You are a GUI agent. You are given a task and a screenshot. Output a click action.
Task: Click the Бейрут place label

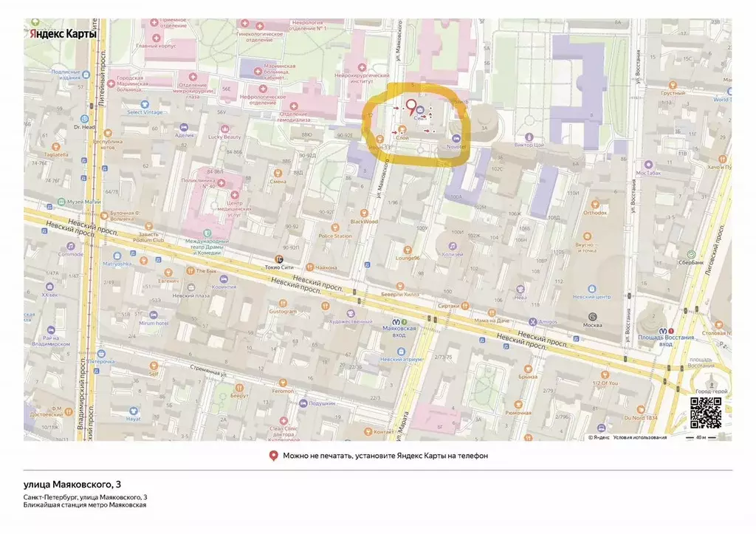pos(239,396)
